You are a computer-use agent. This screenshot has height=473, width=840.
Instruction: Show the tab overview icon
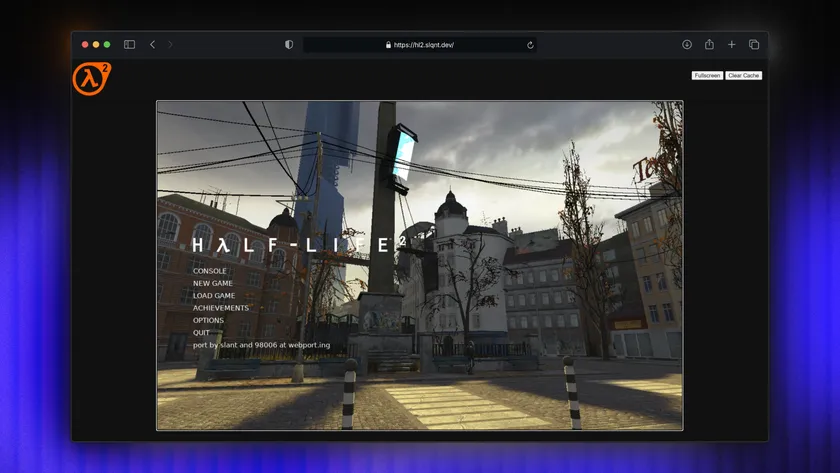coord(754,44)
